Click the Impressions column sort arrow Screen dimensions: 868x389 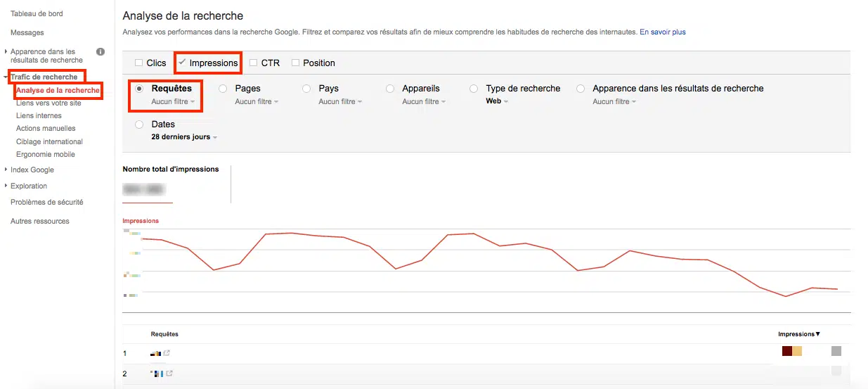(x=817, y=334)
